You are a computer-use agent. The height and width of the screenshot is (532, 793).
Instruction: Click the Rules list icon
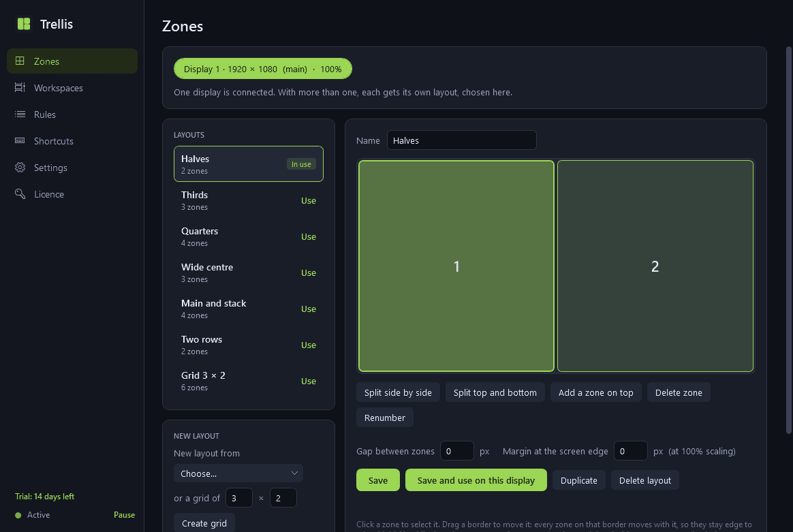point(20,114)
